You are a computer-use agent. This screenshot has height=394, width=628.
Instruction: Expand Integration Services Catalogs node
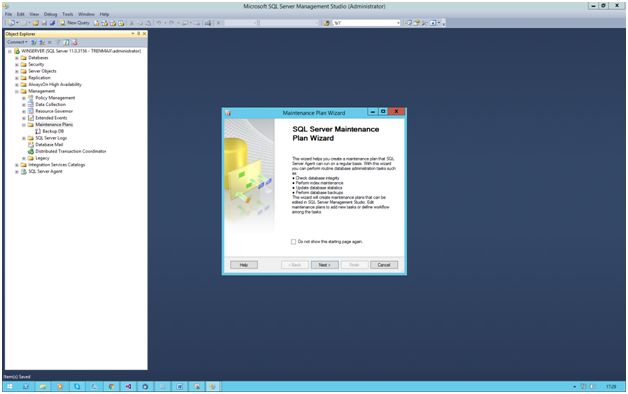pyautogui.click(x=17, y=165)
